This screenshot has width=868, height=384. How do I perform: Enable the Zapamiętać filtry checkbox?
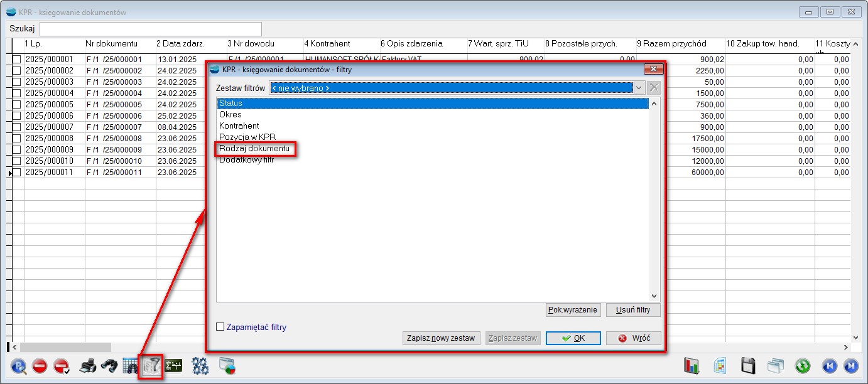pyautogui.click(x=220, y=327)
